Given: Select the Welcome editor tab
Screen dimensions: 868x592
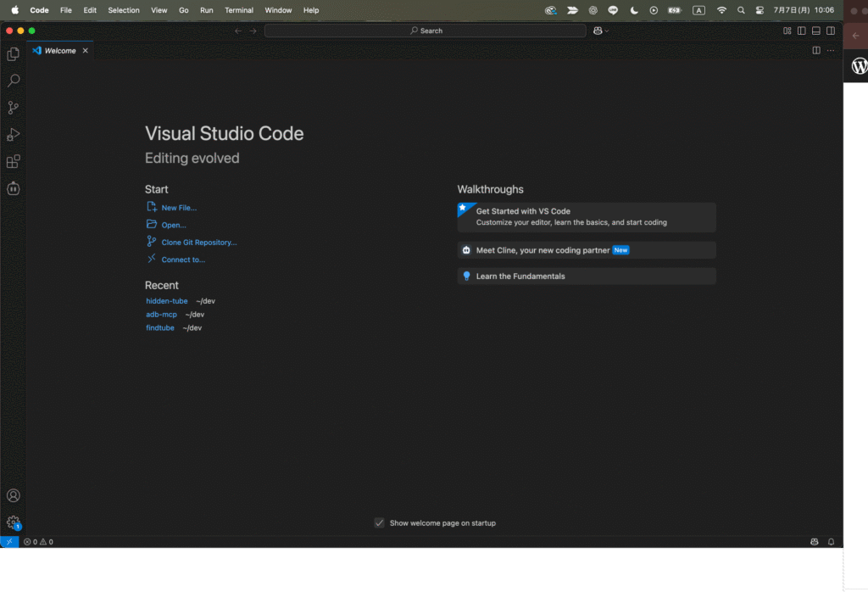Looking at the screenshot, I should pos(60,50).
